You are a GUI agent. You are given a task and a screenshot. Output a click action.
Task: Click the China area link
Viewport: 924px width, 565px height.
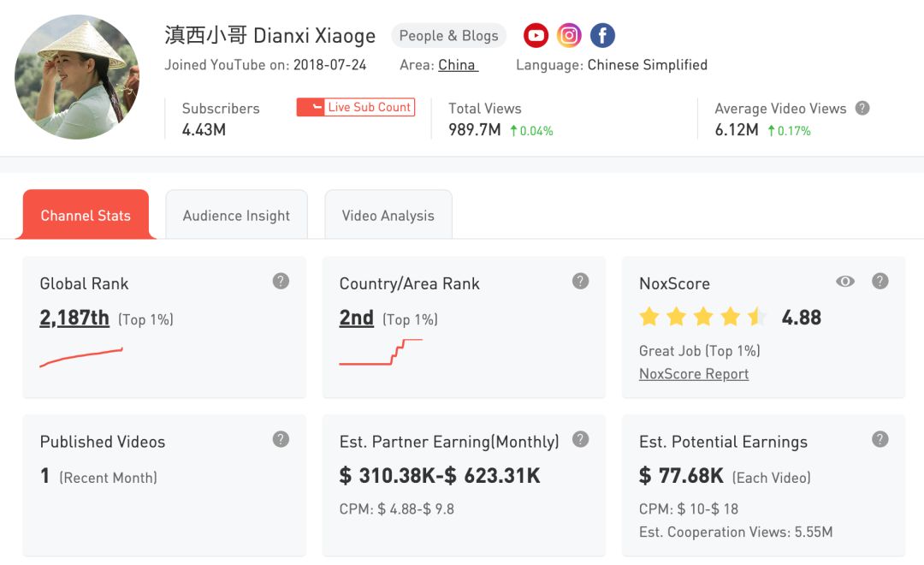click(458, 65)
